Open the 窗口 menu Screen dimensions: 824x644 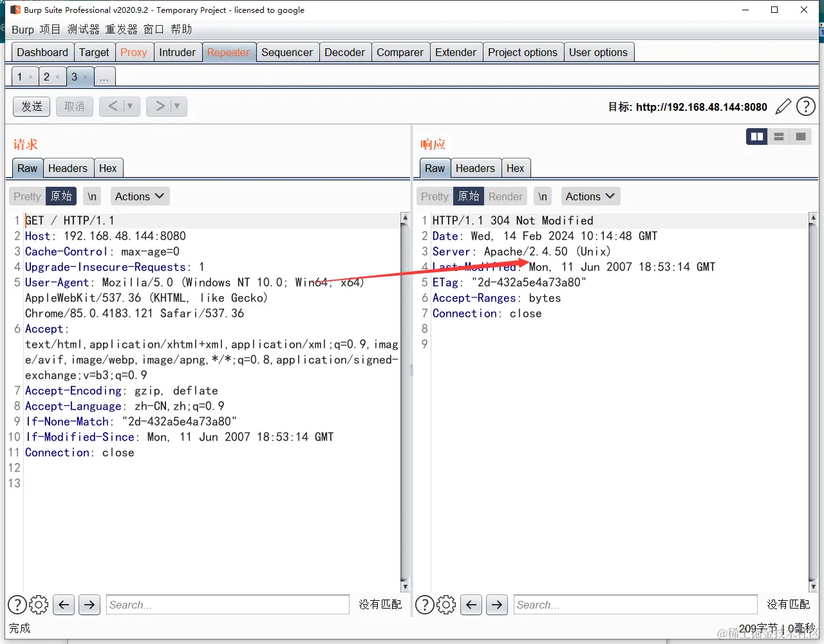[154, 30]
